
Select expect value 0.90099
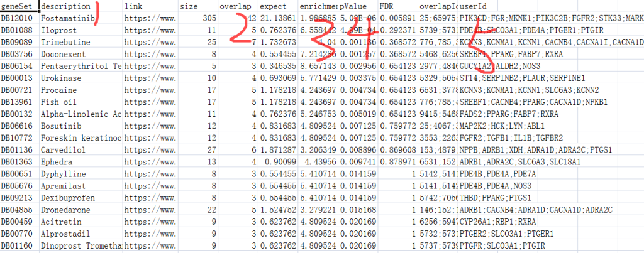[x=278, y=162]
